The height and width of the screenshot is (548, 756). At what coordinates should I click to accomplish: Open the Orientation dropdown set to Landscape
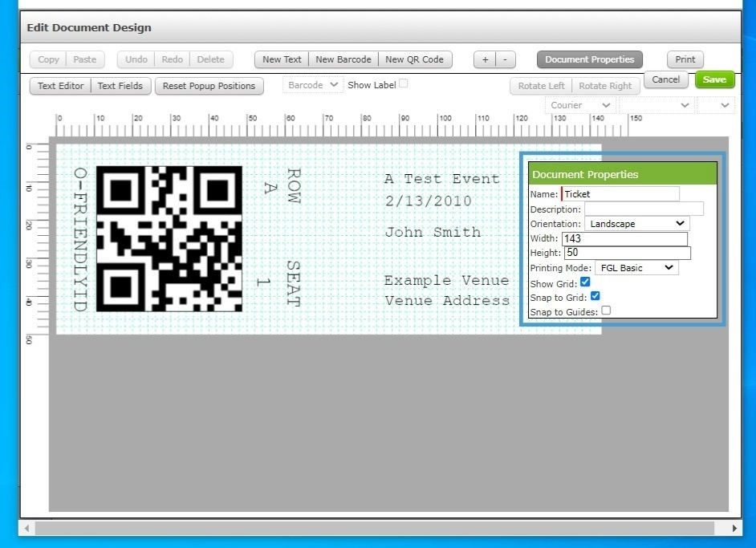click(x=637, y=224)
